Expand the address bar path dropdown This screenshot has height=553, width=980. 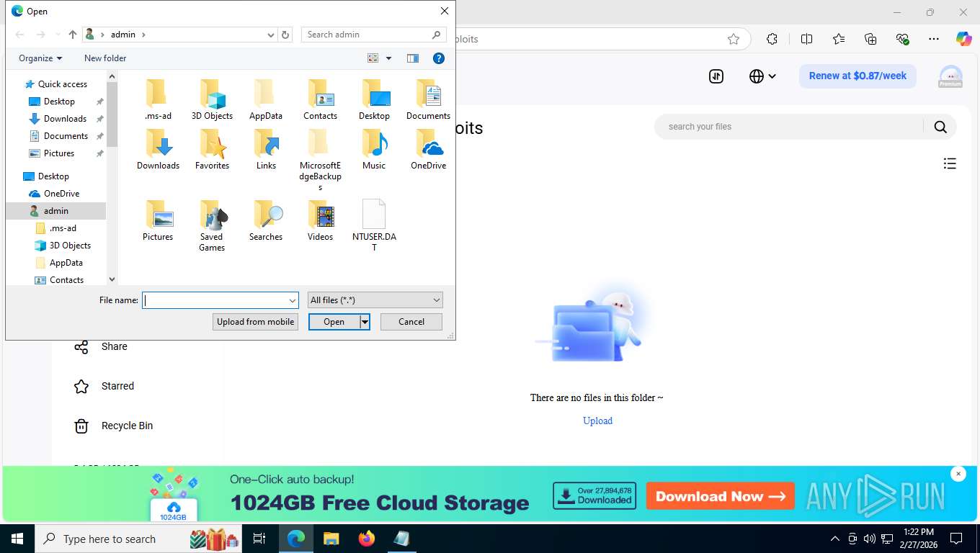point(271,35)
